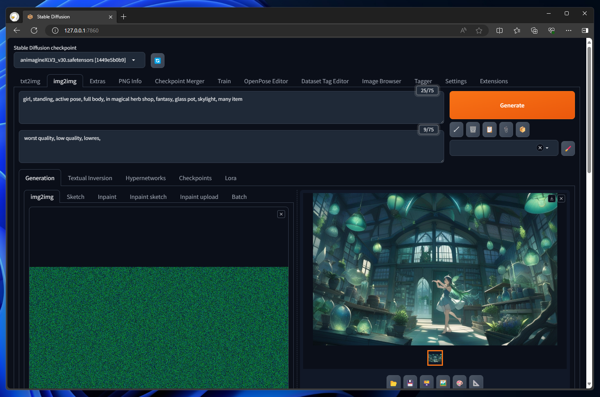This screenshot has height=397, width=600.
Task: Open the Extensions tab
Action: (x=494, y=81)
